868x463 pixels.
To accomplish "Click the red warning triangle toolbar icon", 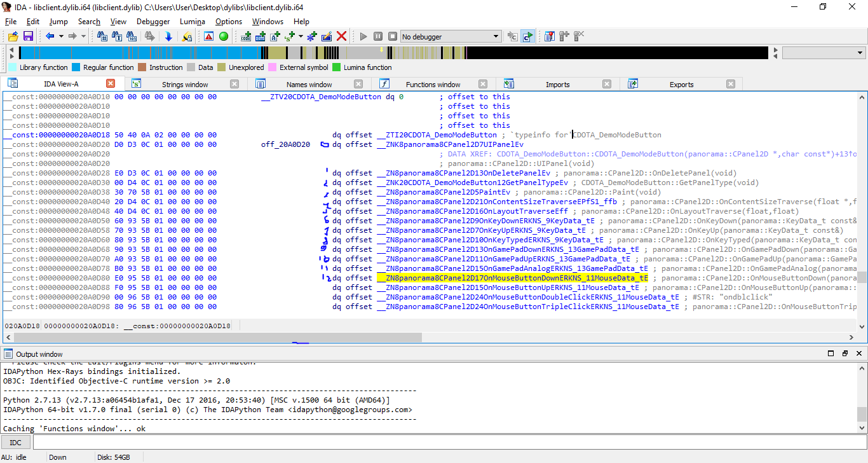I will [208, 36].
